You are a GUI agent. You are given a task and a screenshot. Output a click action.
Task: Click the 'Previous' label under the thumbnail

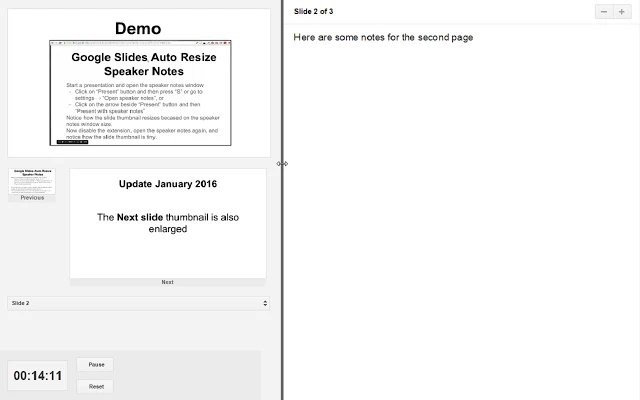(x=32, y=198)
